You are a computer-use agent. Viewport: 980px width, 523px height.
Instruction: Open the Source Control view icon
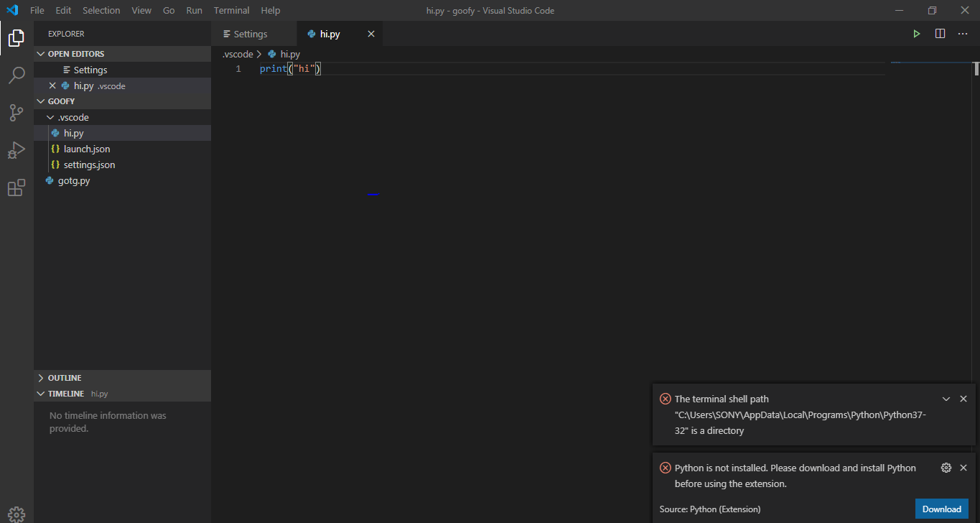coord(17,112)
